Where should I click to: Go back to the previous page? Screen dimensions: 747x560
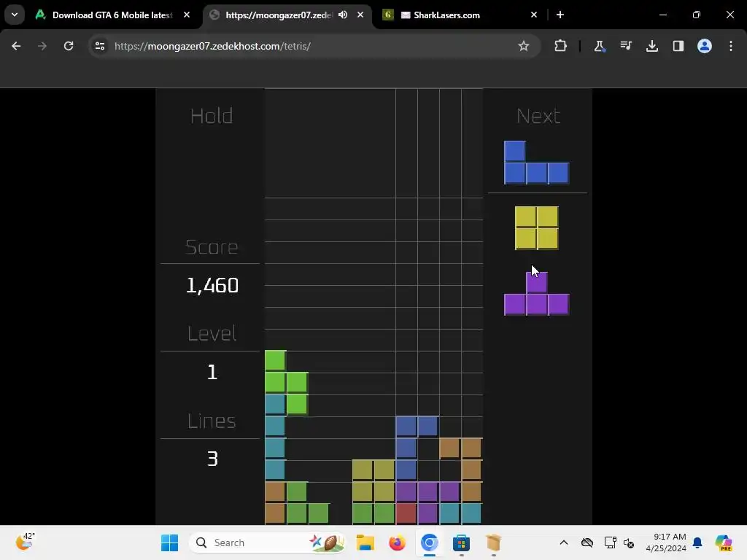pyautogui.click(x=16, y=46)
